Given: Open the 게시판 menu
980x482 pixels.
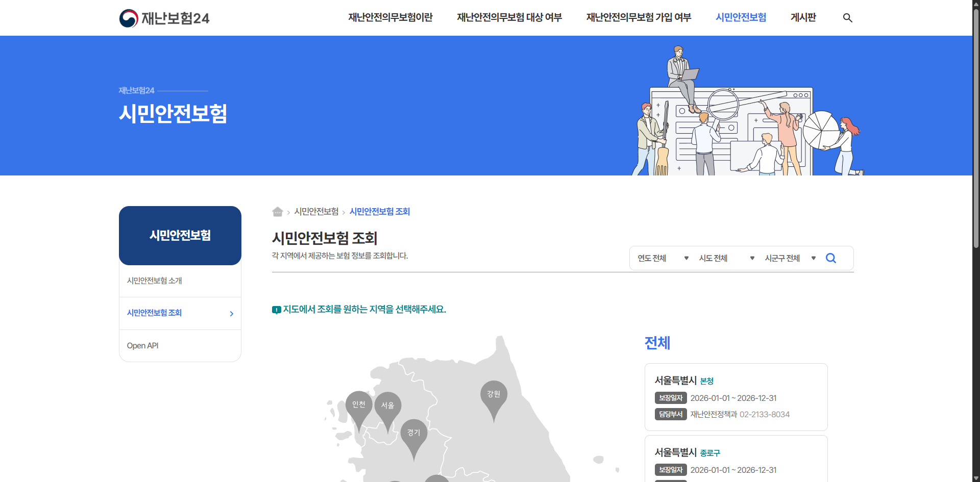Looking at the screenshot, I should (x=803, y=17).
